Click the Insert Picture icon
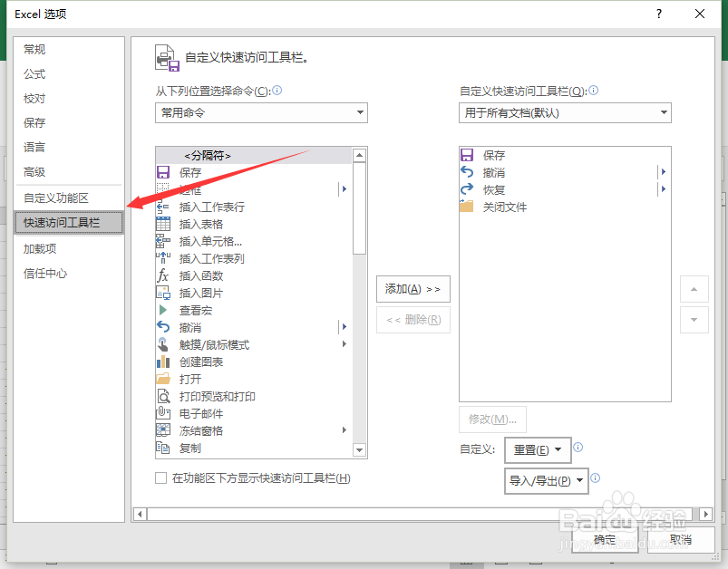Screen dimensions: 728x569 tap(163, 293)
